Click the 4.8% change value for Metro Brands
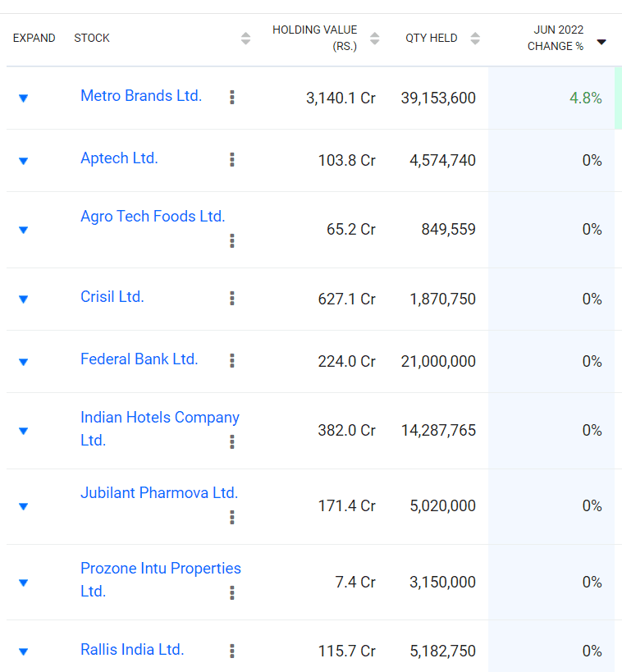 [x=586, y=98]
